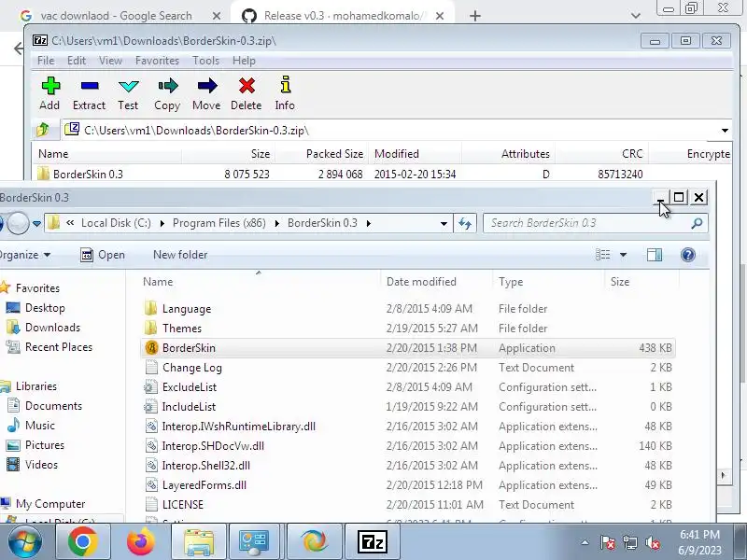Image resolution: width=747 pixels, height=560 pixels.
Task: Open the Help menu in 7-Zip
Action: [244, 61]
